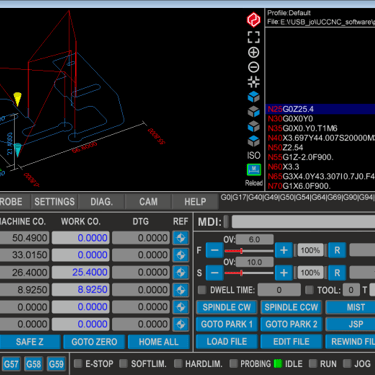Screen dimensions: 375x375
Task: Select cube view with right face blue
Action: (254, 112)
